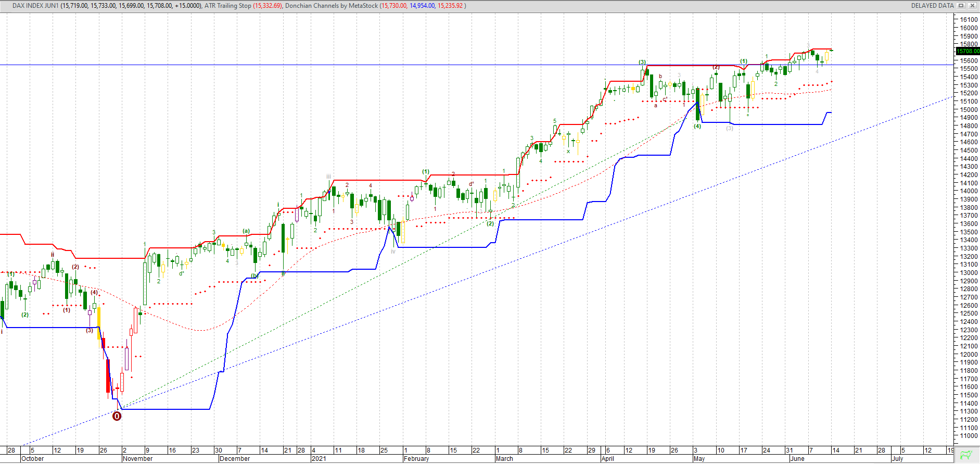The height and width of the screenshot is (464, 980).
Task: Click the DELAYED DATA status text
Action: (x=932, y=6)
